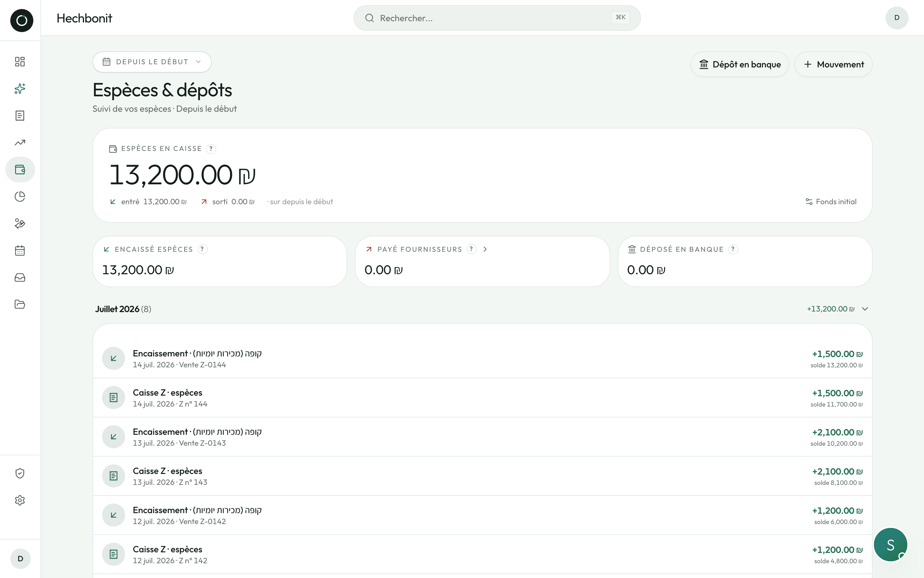This screenshot has height=578, width=924.
Task: Open the AI sparkles icon in sidebar
Action: [20, 89]
